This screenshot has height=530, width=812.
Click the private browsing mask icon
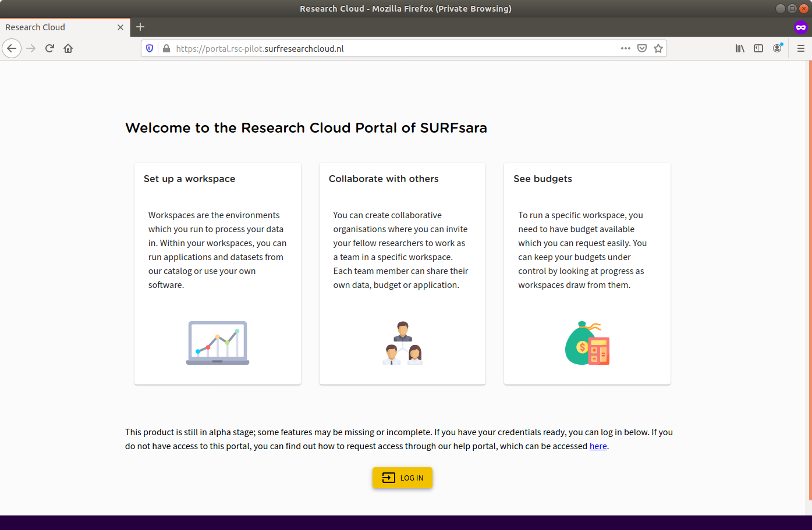pyautogui.click(x=801, y=27)
